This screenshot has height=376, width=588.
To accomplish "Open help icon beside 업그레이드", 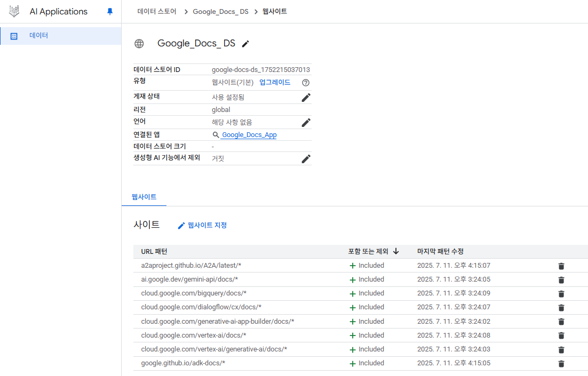I will point(306,83).
